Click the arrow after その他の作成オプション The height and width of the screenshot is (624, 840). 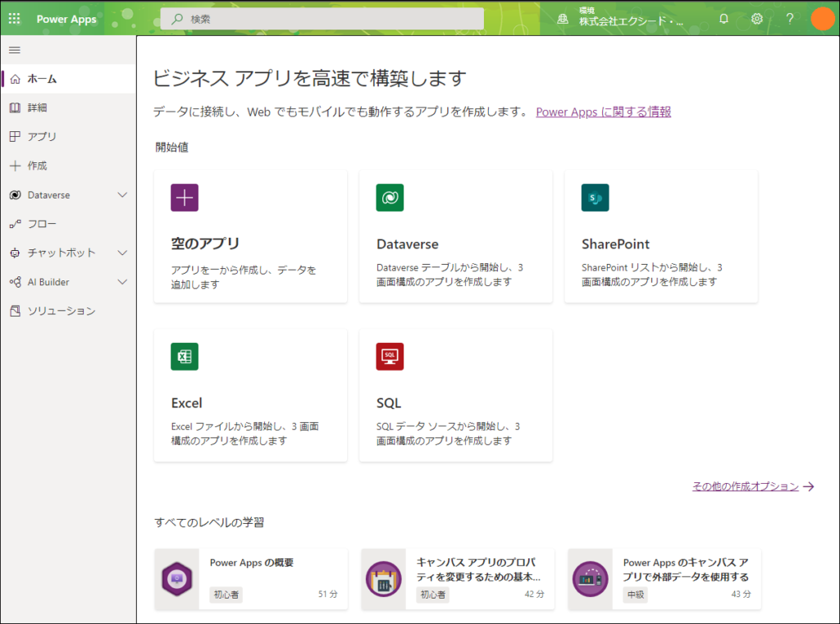click(809, 486)
